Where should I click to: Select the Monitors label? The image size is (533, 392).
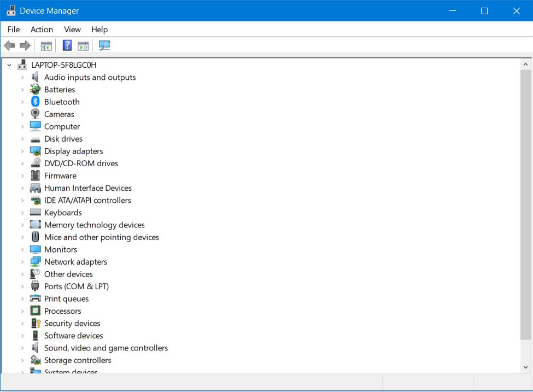[61, 249]
